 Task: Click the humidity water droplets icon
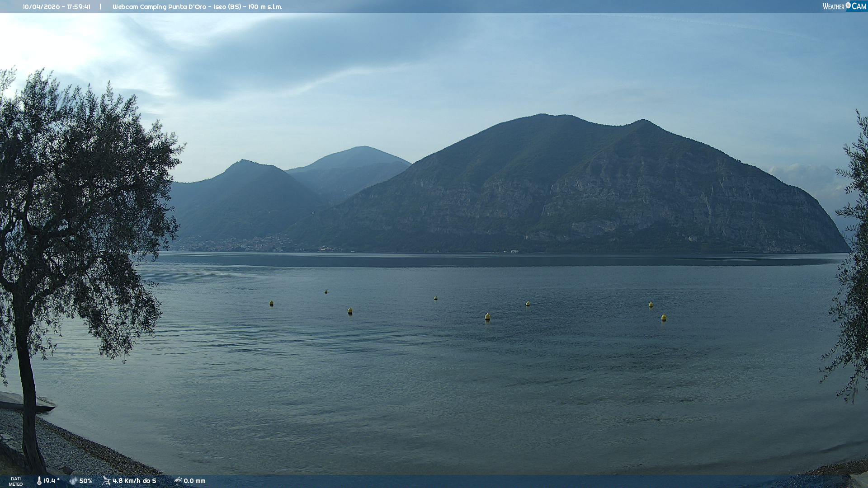73,481
